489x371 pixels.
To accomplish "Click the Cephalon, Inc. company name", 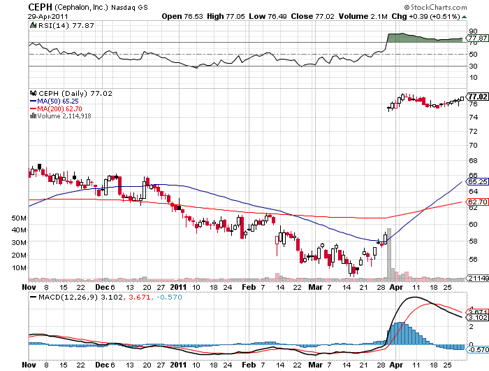I will click(x=81, y=7).
